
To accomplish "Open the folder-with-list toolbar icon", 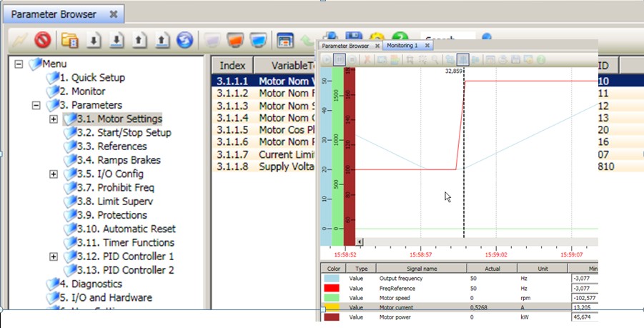I will pos(70,40).
